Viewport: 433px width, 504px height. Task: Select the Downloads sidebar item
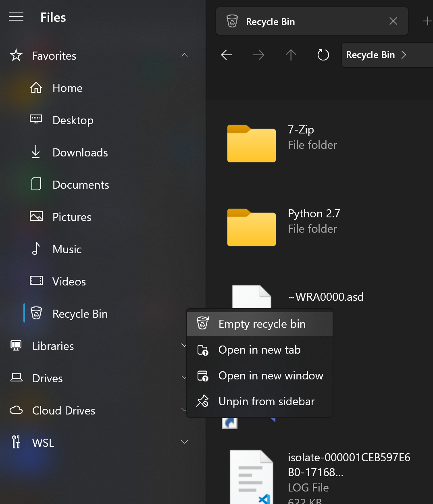[x=80, y=152]
